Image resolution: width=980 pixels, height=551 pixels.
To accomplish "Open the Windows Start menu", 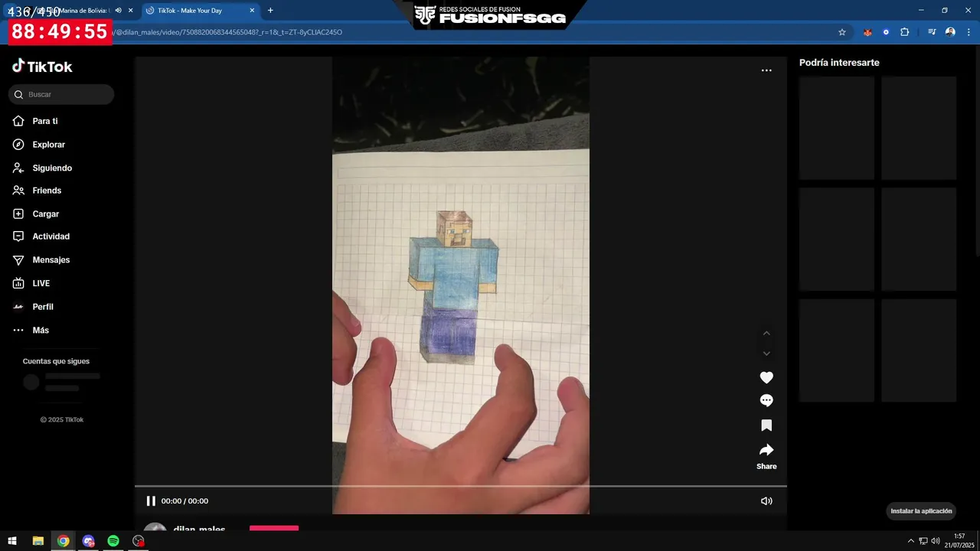I will click(12, 541).
